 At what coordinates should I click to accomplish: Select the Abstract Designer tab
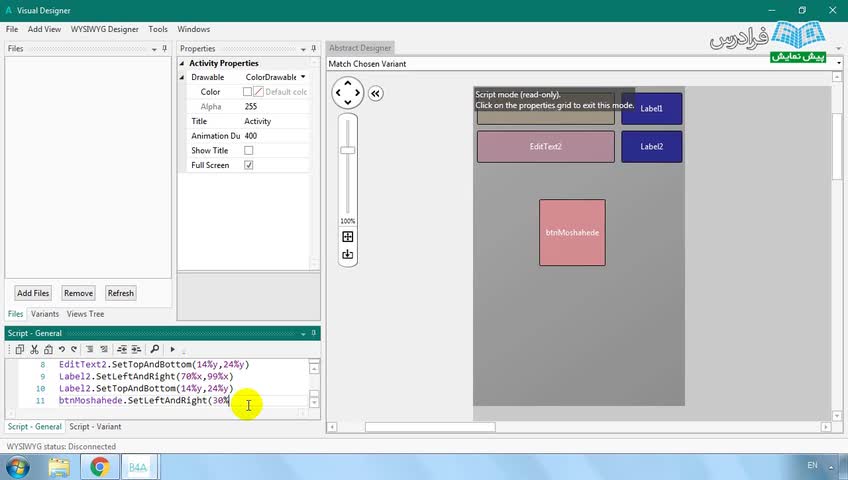point(360,48)
